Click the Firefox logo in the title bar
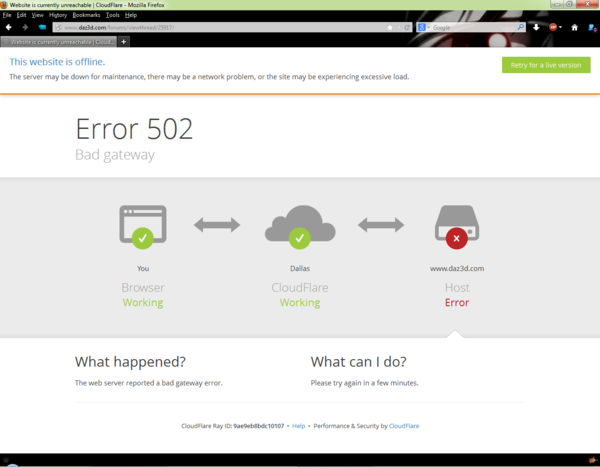The height and width of the screenshot is (467, 600). coord(4,5)
